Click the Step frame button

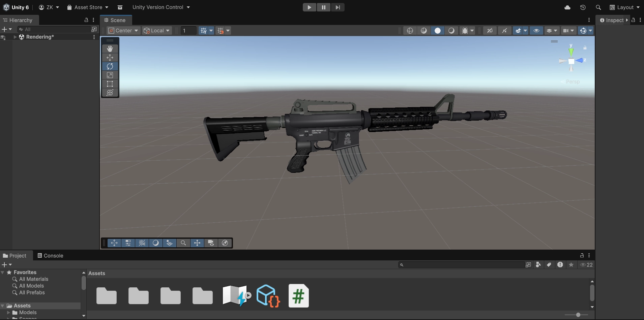pyautogui.click(x=338, y=7)
